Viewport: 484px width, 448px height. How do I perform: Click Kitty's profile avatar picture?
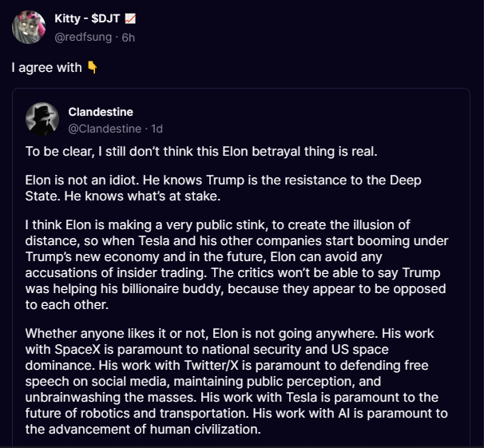(x=29, y=28)
